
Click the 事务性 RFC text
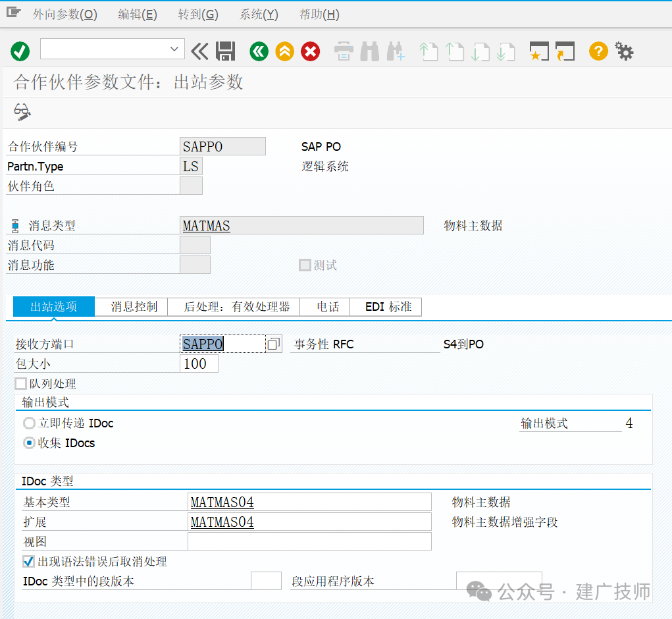click(324, 344)
